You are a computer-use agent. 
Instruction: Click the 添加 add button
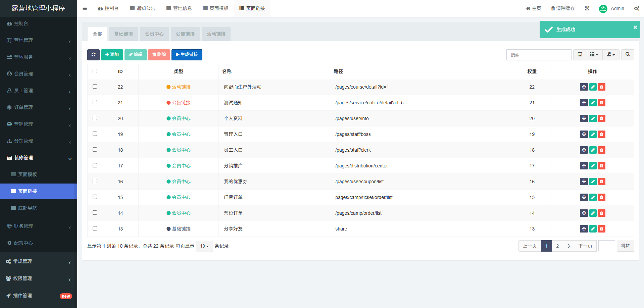coord(112,55)
